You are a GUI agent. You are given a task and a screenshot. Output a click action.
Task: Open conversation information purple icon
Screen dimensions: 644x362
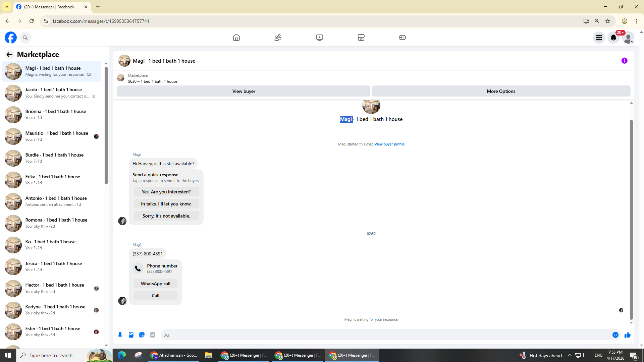click(x=624, y=61)
